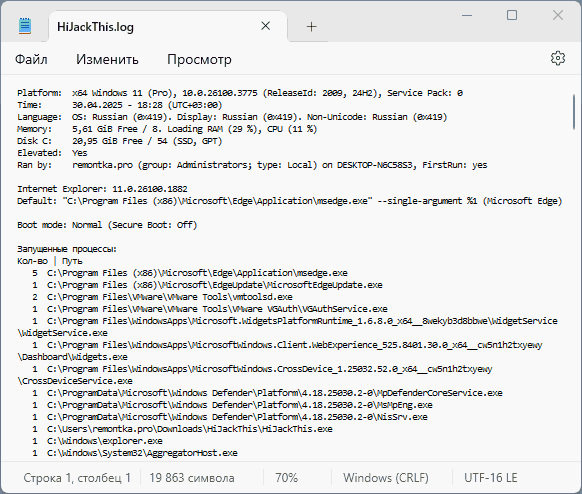Click the Notepad app icon in title bar
The height and width of the screenshot is (494, 582).
pyautogui.click(x=25, y=26)
